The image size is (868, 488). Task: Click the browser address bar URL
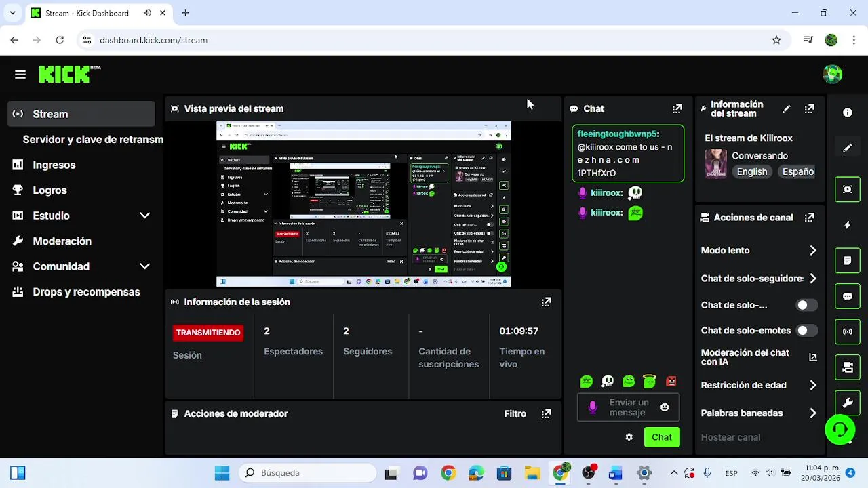(153, 40)
